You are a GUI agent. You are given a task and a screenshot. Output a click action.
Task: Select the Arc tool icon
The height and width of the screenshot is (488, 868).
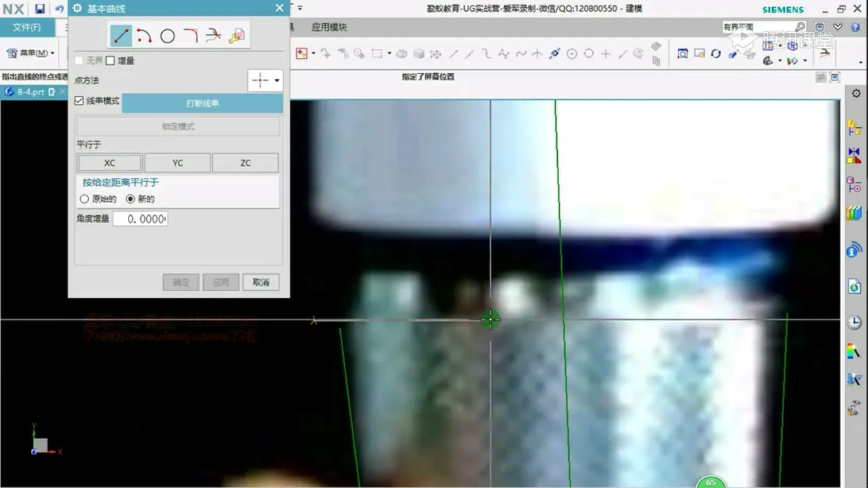[x=144, y=36]
